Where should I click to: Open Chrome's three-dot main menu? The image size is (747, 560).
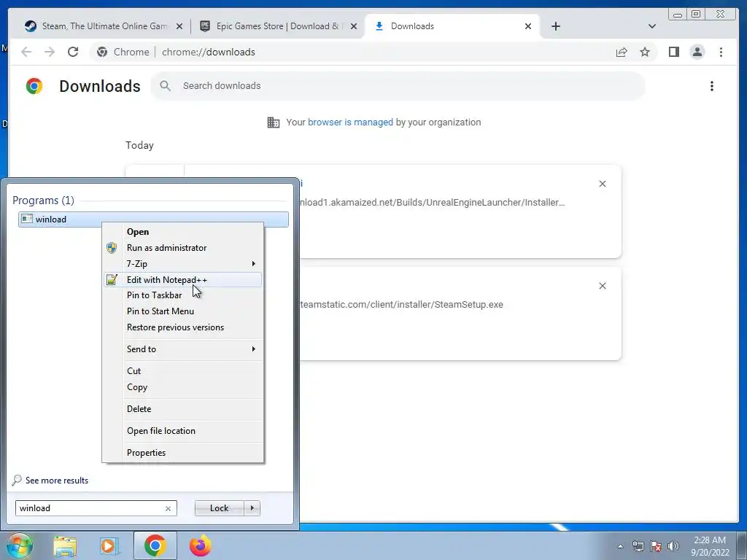(x=721, y=52)
